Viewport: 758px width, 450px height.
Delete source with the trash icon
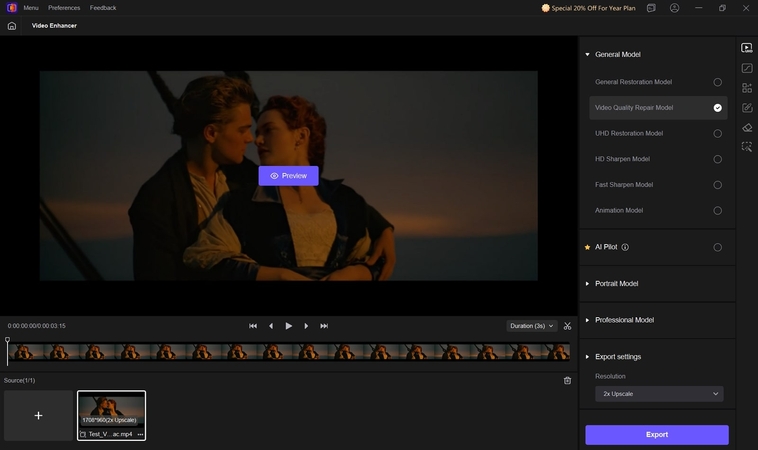(x=567, y=380)
